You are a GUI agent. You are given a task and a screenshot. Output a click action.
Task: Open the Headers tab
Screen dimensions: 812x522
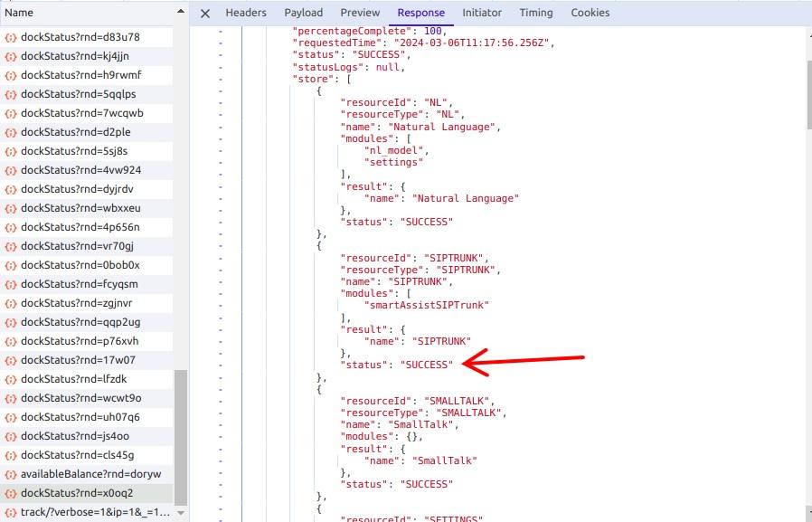click(246, 13)
